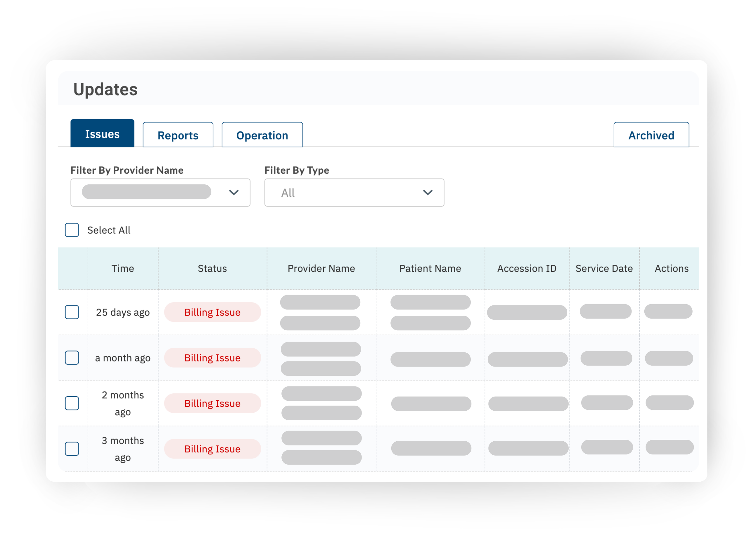The width and height of the screenshot is (756, 536).
Task: Click chevron arrow in provider name filter
Action: pos(233,192)
